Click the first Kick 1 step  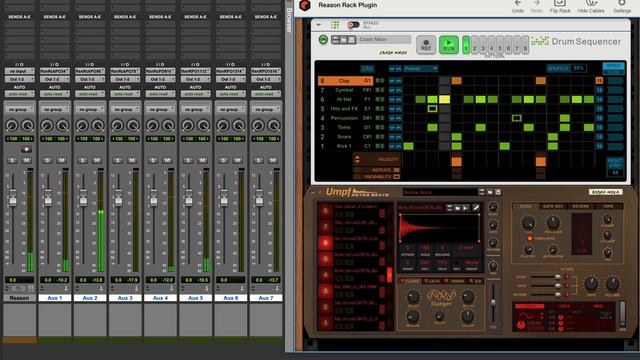click(x=408, y=146)
